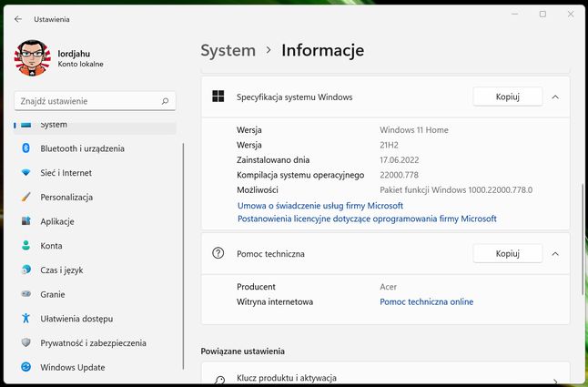This screenshot has height=387, width=588.
Task: Click the sidebar navigation scrollbar
Action: coord(183,256)
